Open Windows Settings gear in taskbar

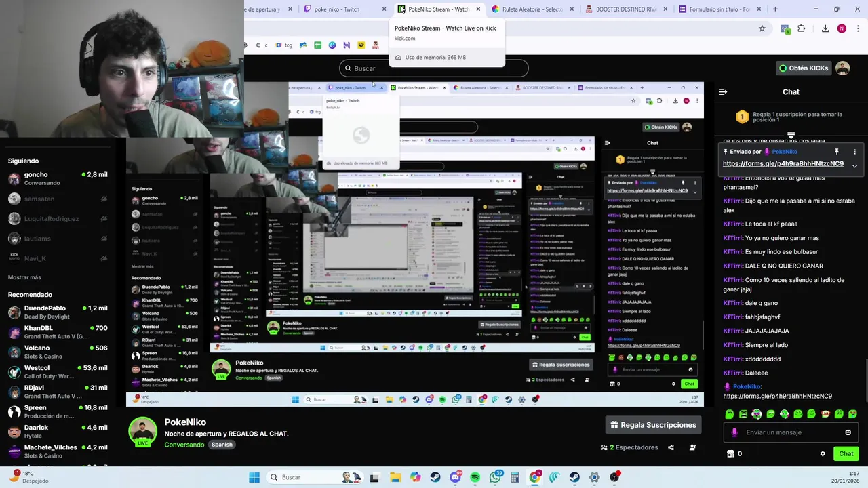594,477
